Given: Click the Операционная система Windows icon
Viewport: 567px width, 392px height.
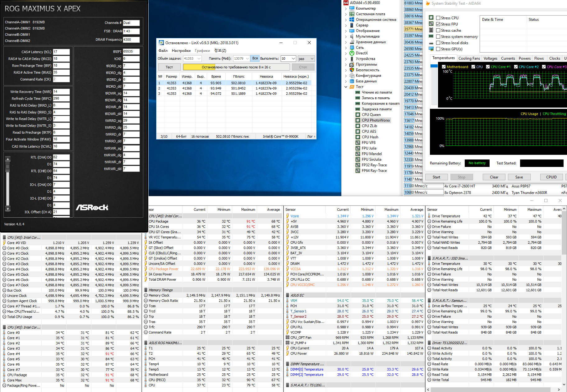Looking at the screenshot, I should (352, 20).
